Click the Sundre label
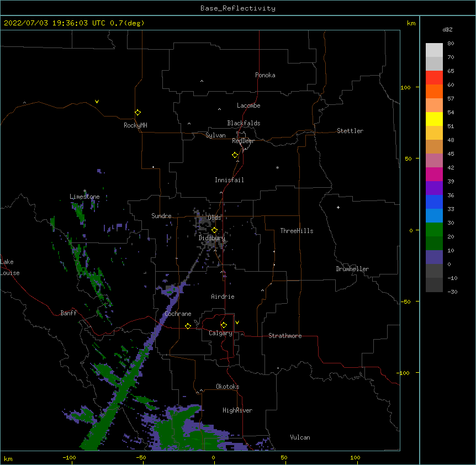Viewport: 476px width, 465px height. pyautogui.click(x=161, y=216)
